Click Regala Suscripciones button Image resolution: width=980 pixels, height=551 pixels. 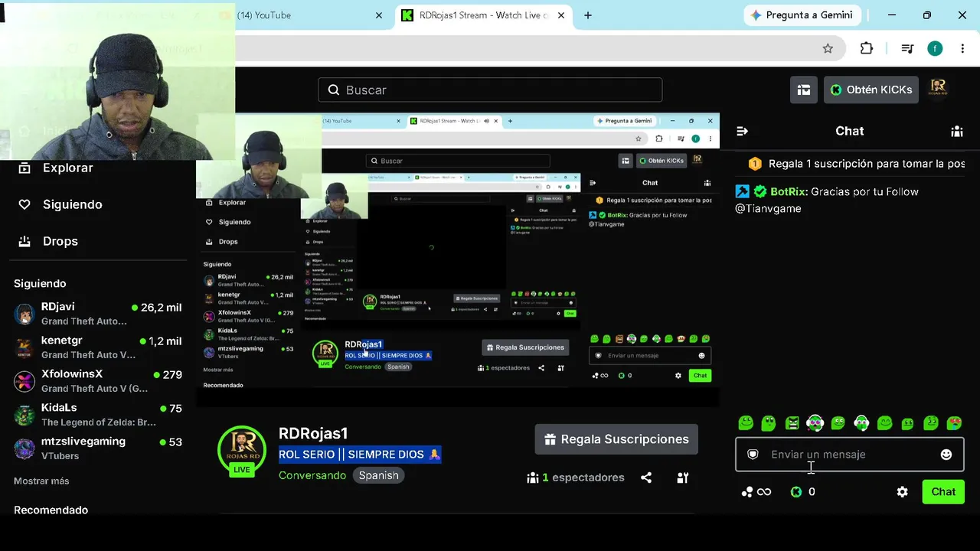[x=616, y=439]
